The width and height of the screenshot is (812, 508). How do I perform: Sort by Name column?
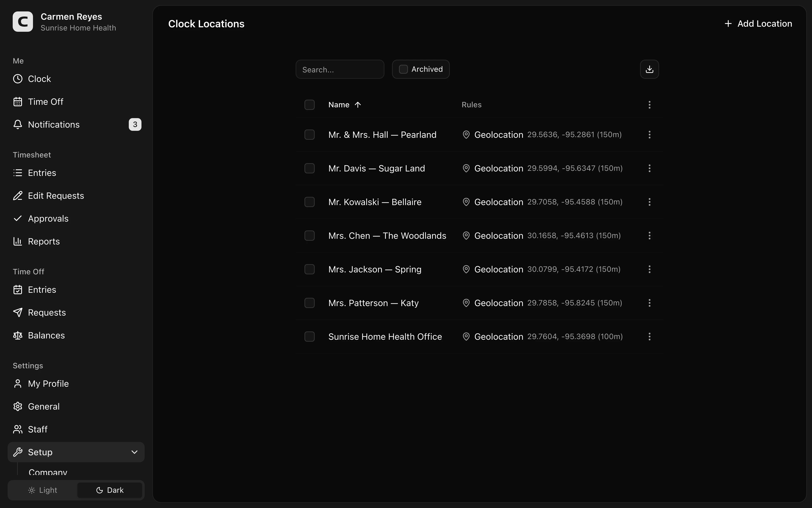345,105
